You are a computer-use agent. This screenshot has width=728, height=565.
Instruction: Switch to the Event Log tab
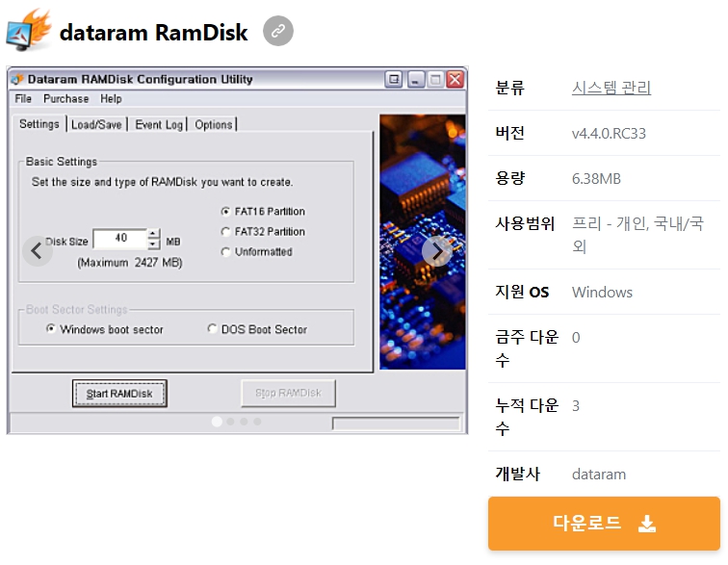159,124
